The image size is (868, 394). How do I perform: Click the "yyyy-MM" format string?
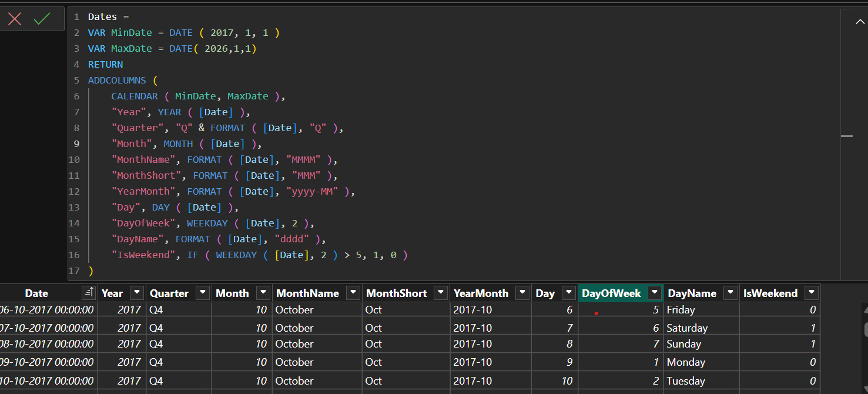coord(313,192)
